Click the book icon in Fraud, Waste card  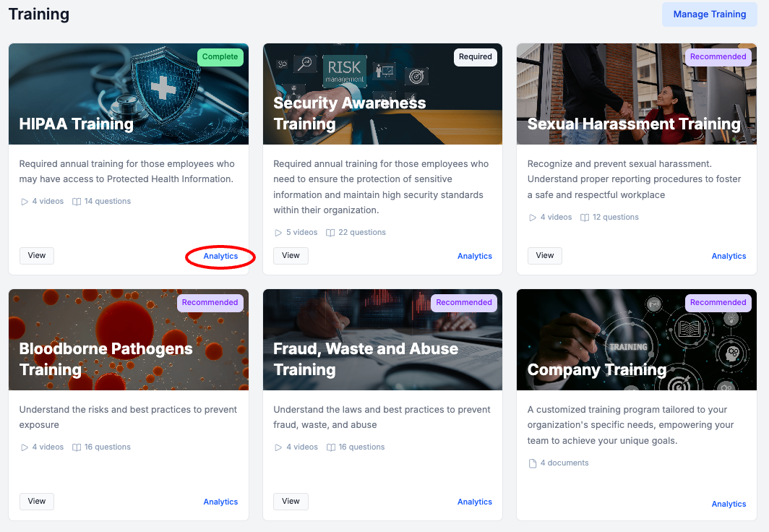331,447
